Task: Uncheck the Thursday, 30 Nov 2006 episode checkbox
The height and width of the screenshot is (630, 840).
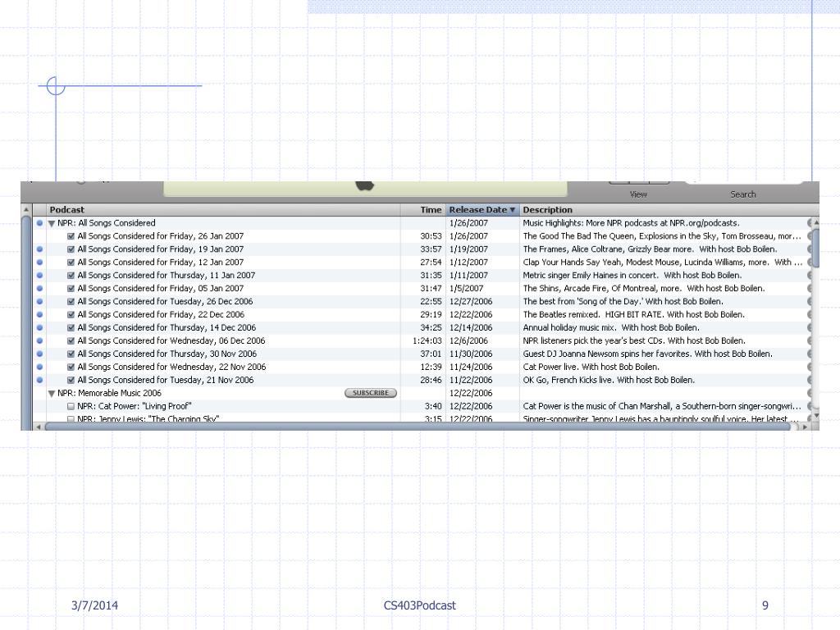Action: pos(71,354)
